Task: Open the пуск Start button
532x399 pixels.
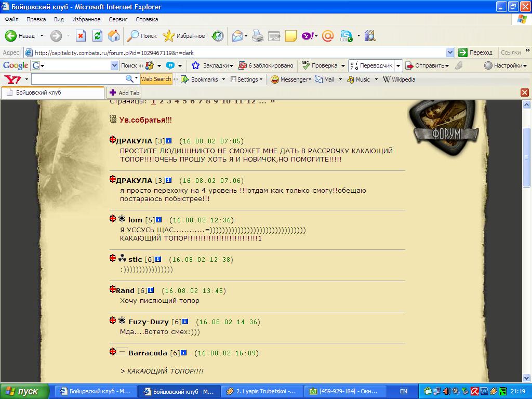Action: (x=24, y=392)
